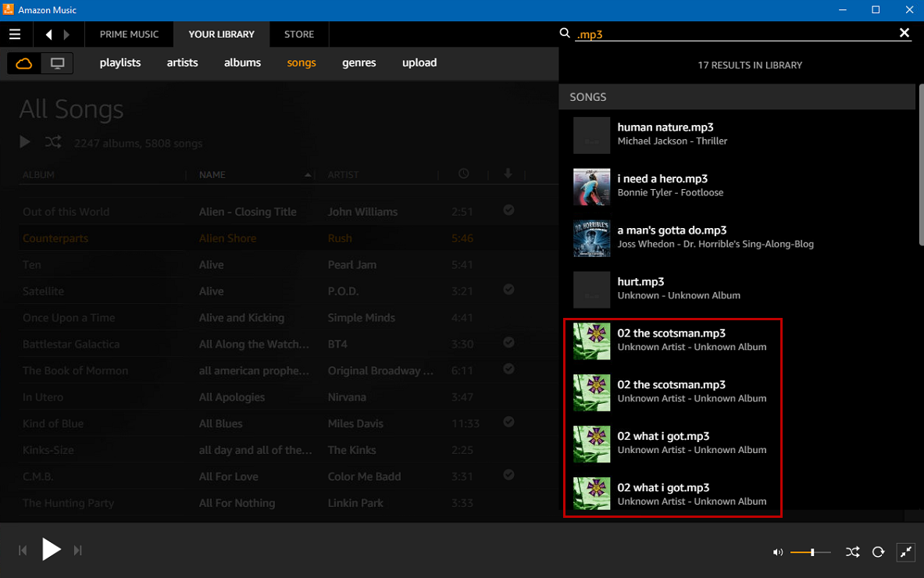Screen dimensions: 924x578
Task: Go forward with the right arrow
Action: pyautogui.click(x=66, y=34)
